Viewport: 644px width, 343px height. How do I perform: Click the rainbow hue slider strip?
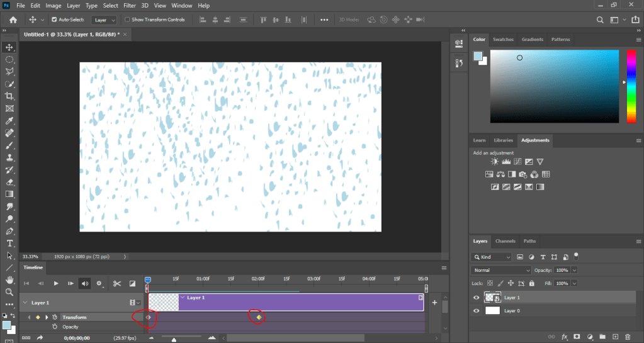point(631,86)
